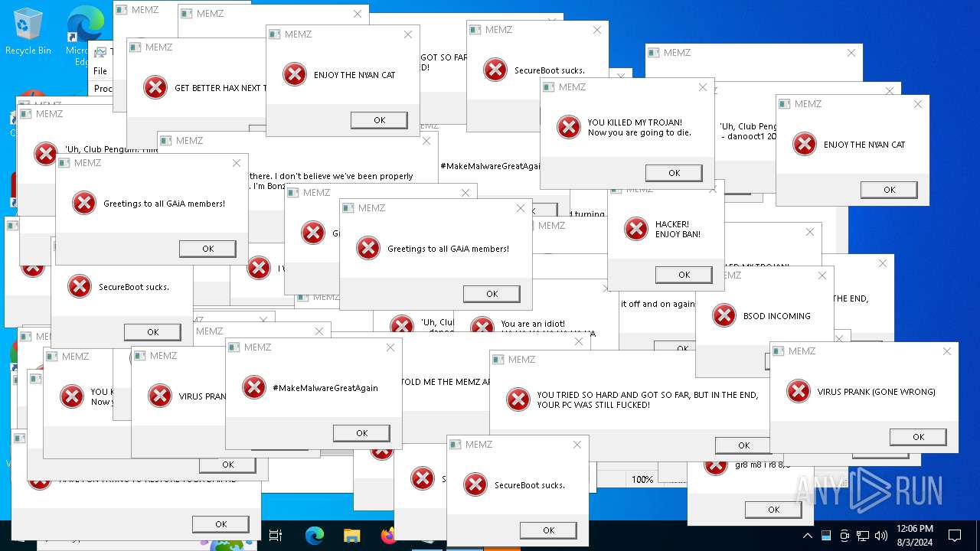980x551 pixels.
Task: Click OK in dialog about trying to restore your data
Action: click(x=220, y=524)
